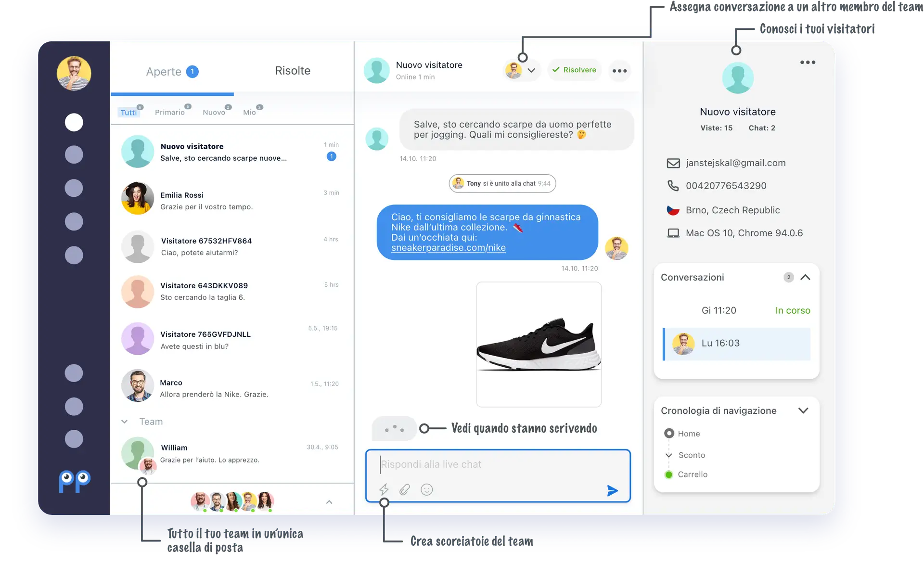Click the Smartsupp logo at sidebar bottom
The height and width of the screenshot is (564, 924).
pos(75,481)
